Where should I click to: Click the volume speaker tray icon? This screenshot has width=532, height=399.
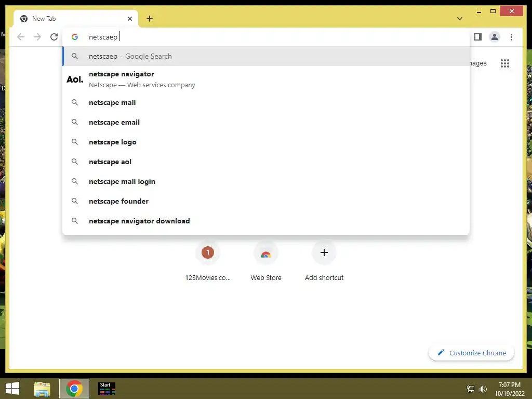pos(483,389)
